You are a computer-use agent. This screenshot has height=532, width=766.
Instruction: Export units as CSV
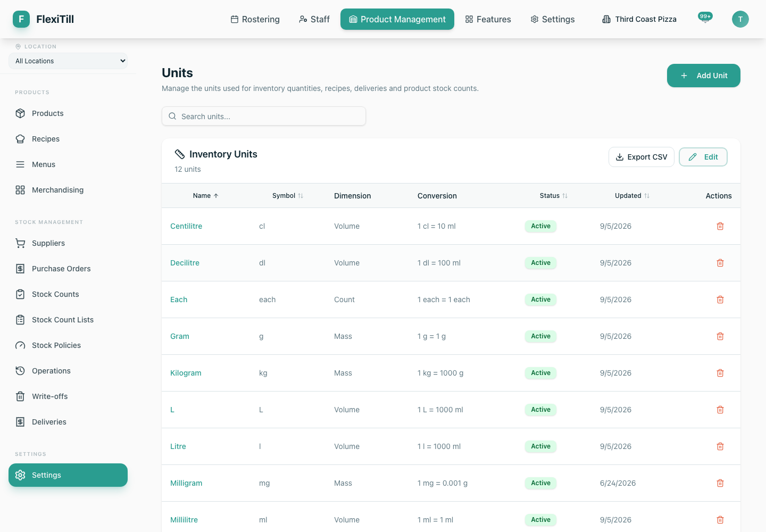point(642,157)
